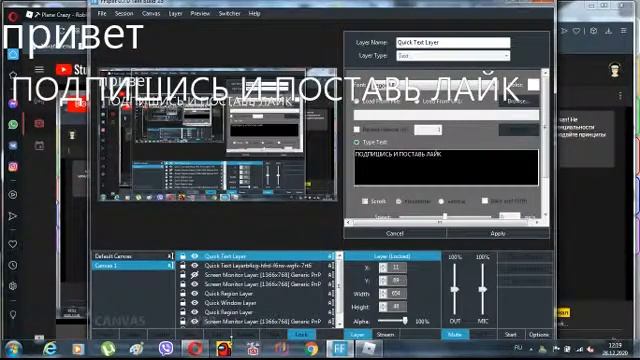Toggle visibility of the second Quick Text Layer
The height and width of the screenshot is (360, 640).
[195, 266]
